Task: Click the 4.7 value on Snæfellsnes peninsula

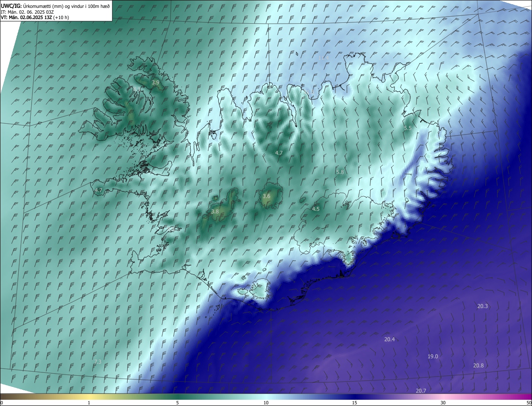Action: (x=99, y=190)
